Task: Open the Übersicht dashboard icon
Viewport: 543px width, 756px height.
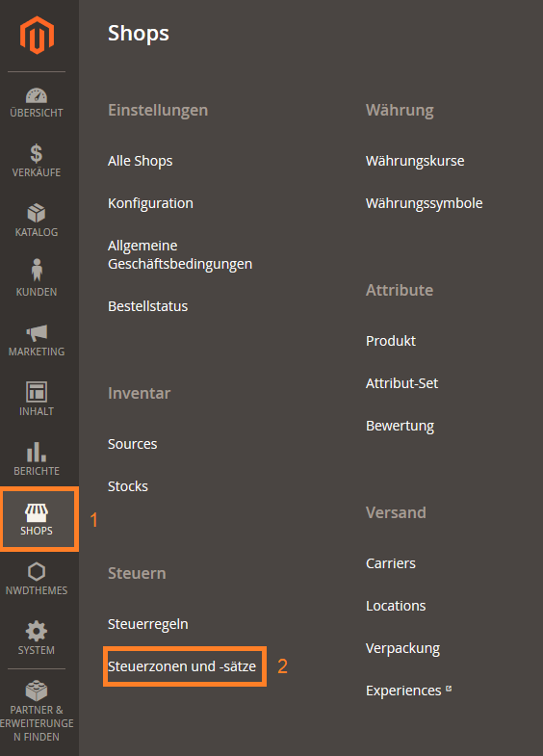Action: point(37,95)
